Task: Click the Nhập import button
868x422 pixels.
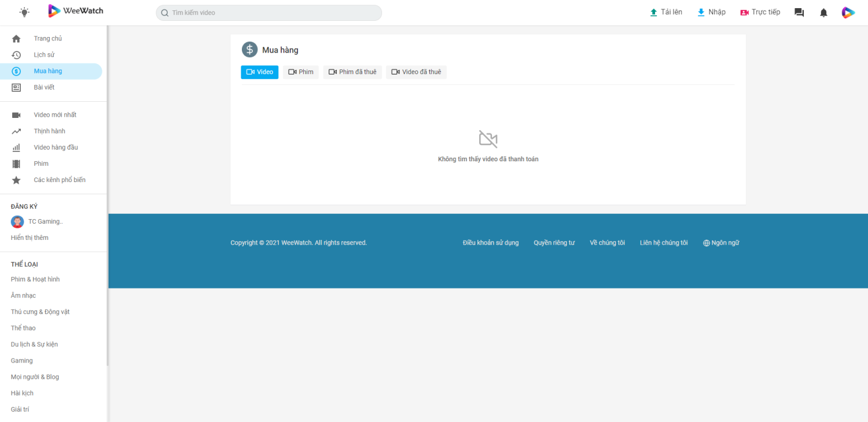Action: (x=711, y=12)
